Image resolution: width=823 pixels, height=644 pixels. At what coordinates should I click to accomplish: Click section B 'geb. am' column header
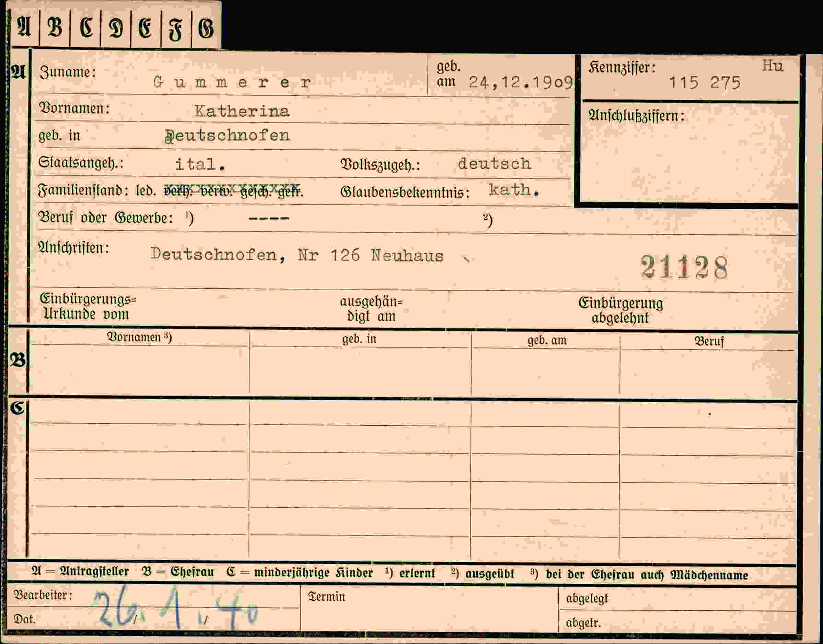click(547, 340)
